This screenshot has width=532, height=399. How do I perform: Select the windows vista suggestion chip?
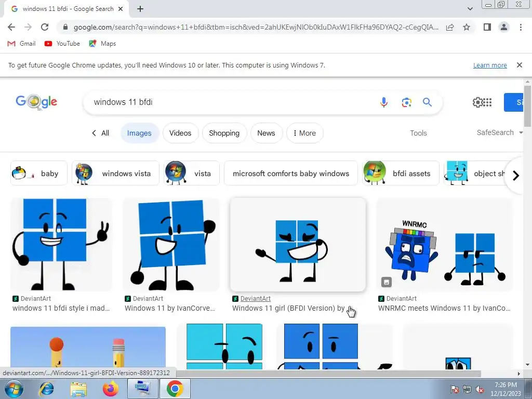tap(115, 174)
